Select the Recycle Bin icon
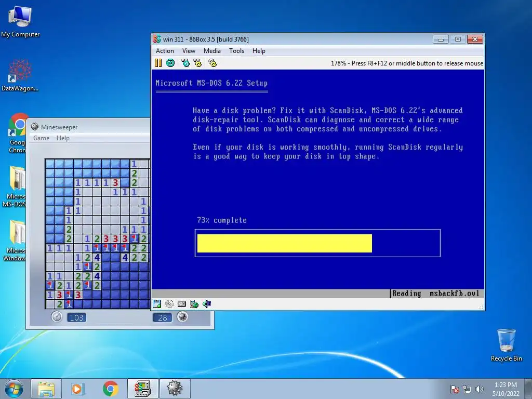The height and width of the screenshot is (399, 532). click(506, 345)
